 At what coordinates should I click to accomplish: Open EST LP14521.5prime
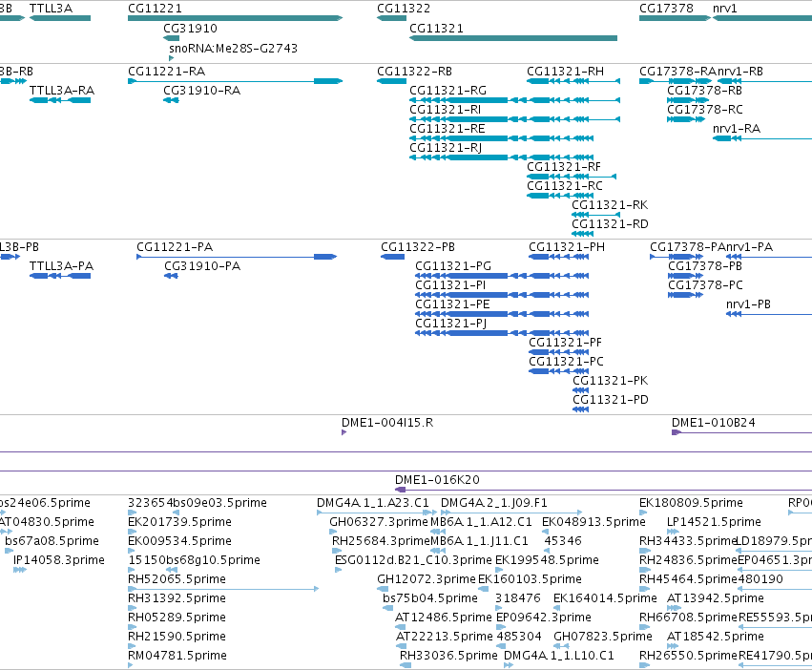pos(714,522)
